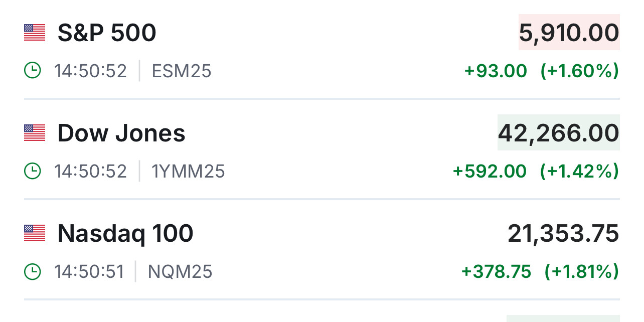644x322 pixels.
Task: Click the green clock icon in Nasdaq 100 row
Action: click(33, 271)
